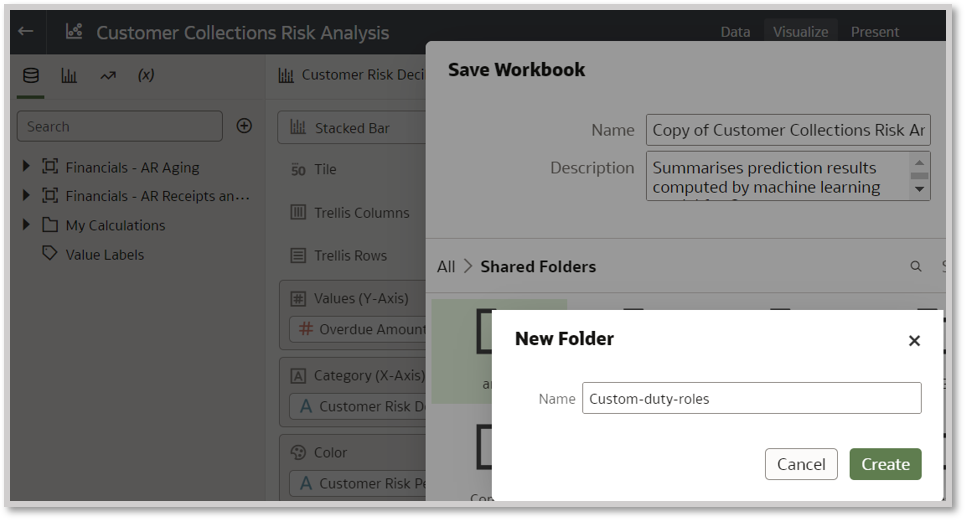Switch to the Present tab
The image size is (965, 520).
(875, 32)
